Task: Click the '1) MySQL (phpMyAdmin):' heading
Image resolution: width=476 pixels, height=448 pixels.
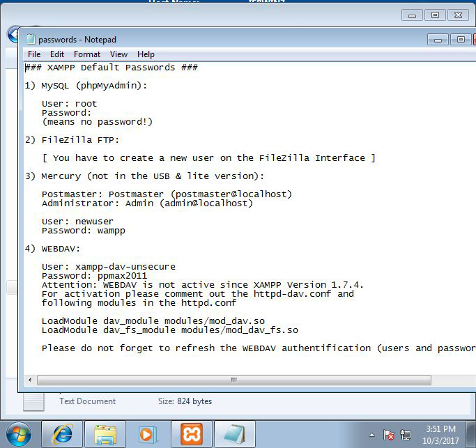Action: 86,86
